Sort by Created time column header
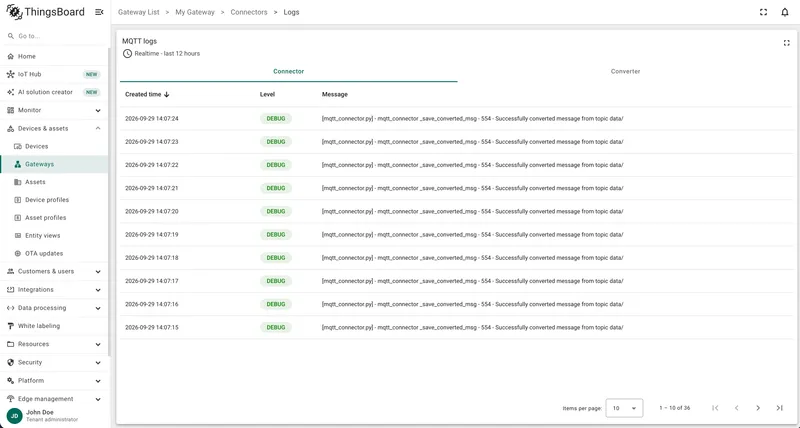The height and width of the screenshot is (428, 800). [x=147, y=94]
